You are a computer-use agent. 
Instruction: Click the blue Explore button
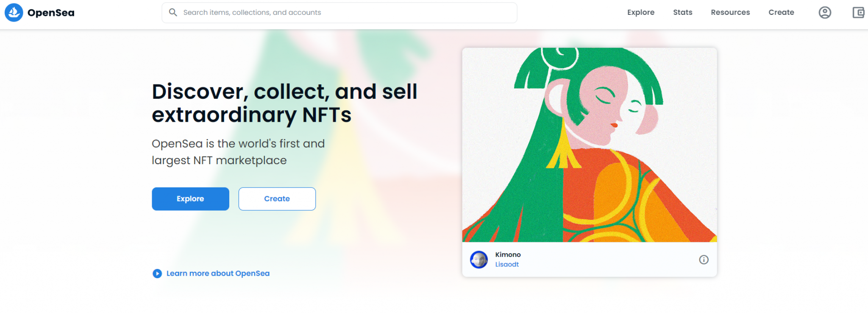(190, 198)
